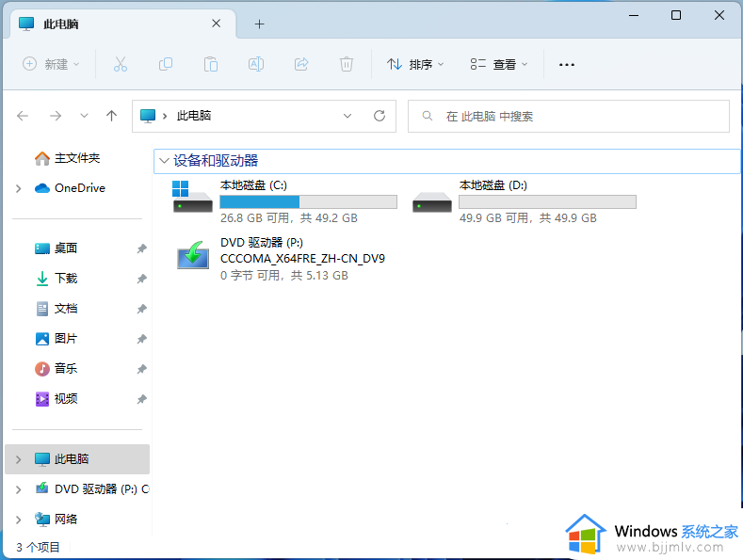This screenshot has height=560, width=743.
Task: Select 网络 network in the sidebar
Action: click(56, 520)
